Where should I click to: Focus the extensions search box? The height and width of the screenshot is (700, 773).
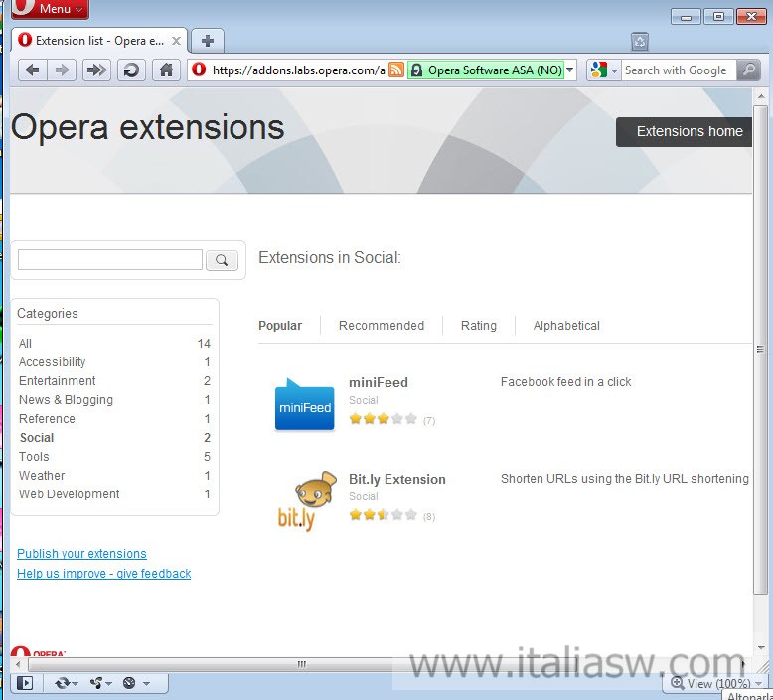(110, 259)
